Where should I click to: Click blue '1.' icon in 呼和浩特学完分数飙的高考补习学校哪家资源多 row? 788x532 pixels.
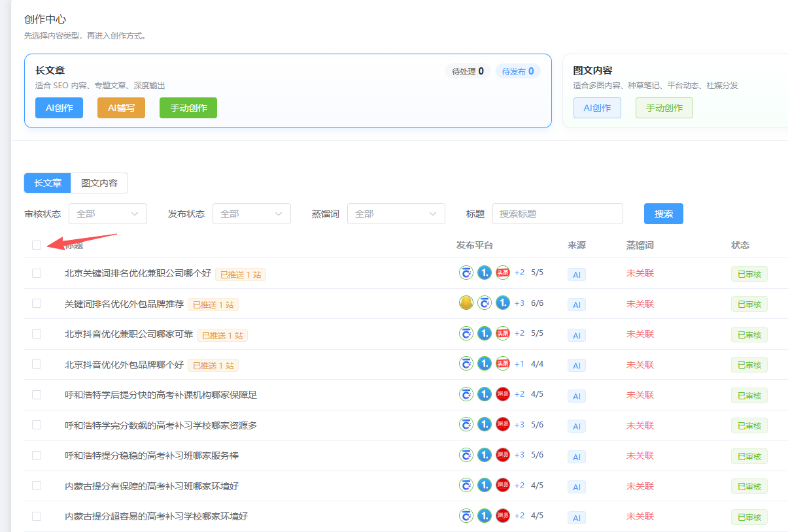click(x=485, y=424)
